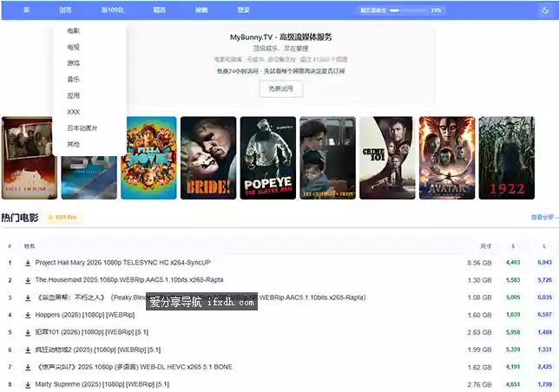Click the 1.60 GB size value
The image size is (559, 392).
(x=479, y=315)
